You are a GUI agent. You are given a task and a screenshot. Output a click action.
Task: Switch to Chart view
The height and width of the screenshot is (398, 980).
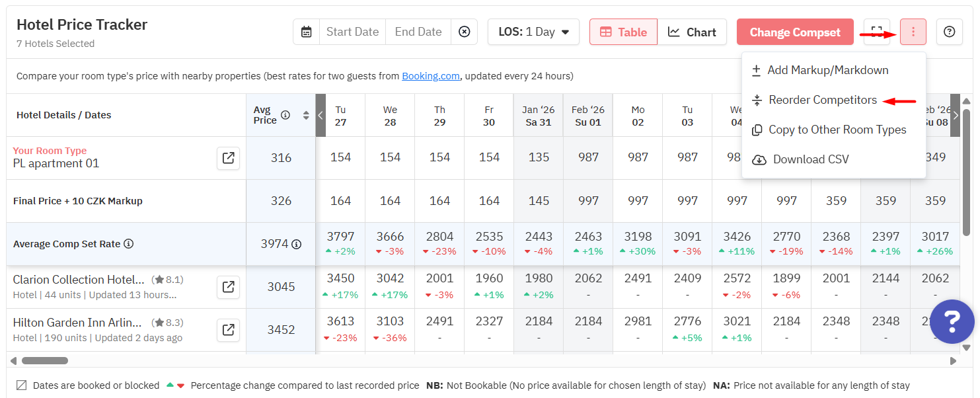[692, 32]
